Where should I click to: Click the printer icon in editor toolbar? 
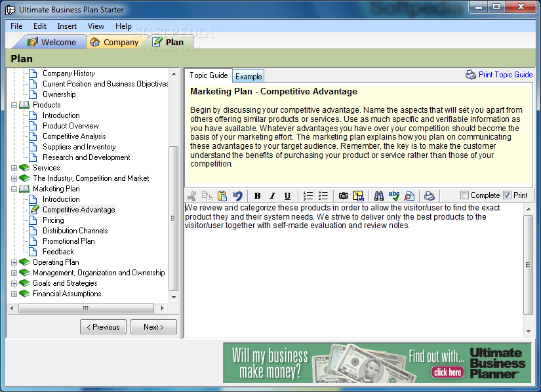(x=430, y=196)
